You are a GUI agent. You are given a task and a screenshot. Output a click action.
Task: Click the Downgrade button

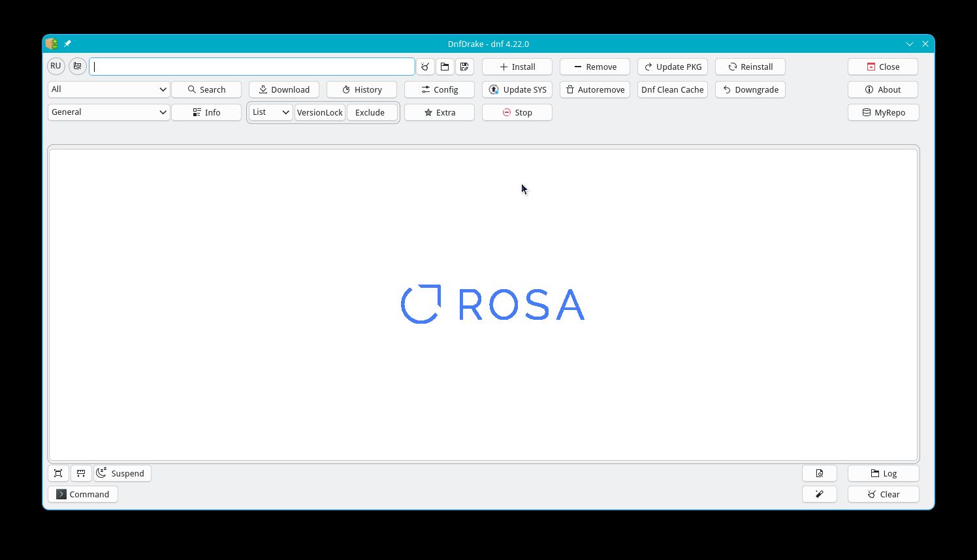pyautogui.click(x=750, y=89)
